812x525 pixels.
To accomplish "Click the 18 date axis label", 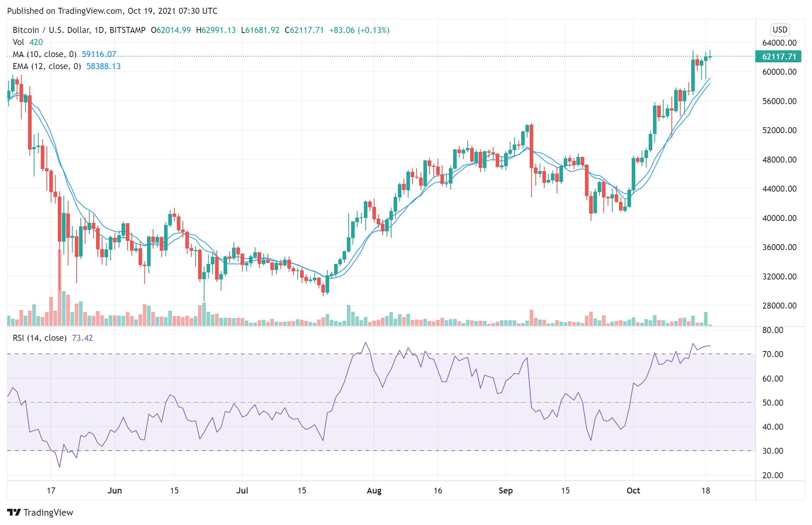I will coord(706,491).
